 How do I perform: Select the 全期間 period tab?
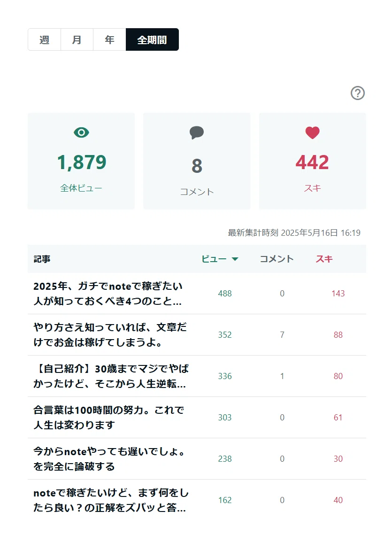coord(152,39)
